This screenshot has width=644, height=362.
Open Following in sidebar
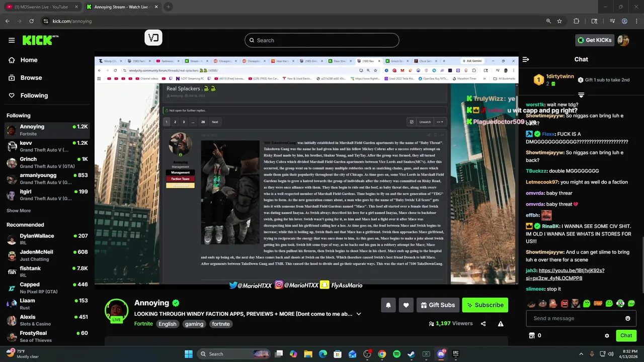[x=34, y=96]
